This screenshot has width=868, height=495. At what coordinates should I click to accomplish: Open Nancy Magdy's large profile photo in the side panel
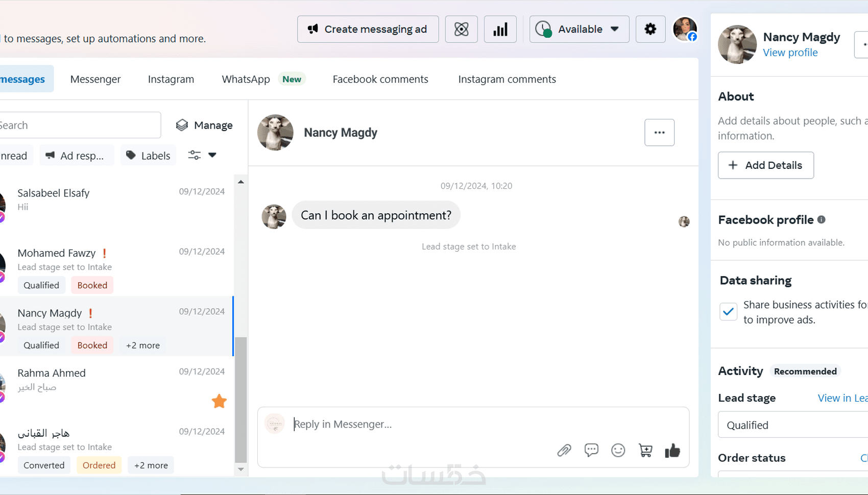coord(737,44)
